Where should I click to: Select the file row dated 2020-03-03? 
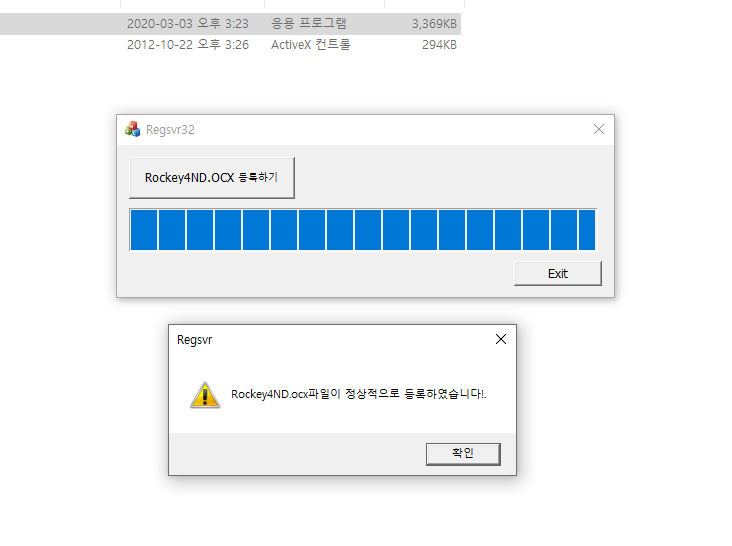click(x=231, y=24)
